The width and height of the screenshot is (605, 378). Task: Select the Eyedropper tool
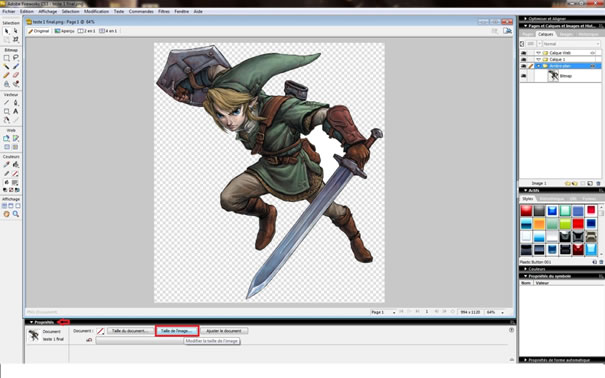coord(7,165)
